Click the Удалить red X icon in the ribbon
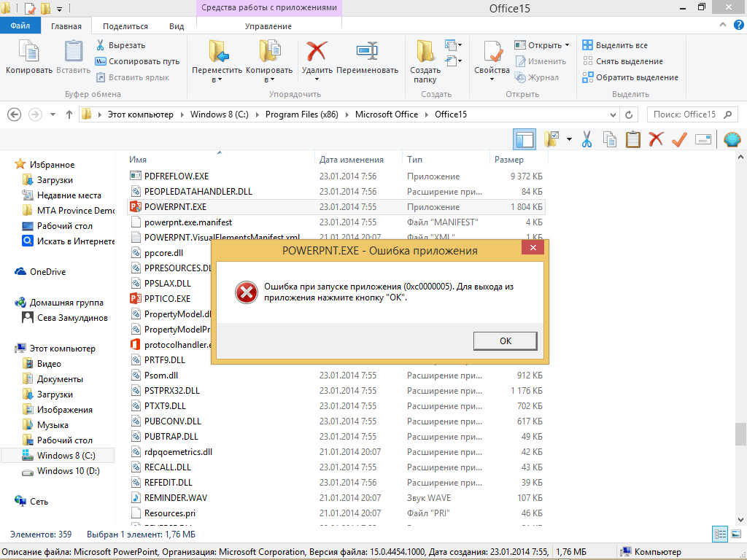 point(317,52)
